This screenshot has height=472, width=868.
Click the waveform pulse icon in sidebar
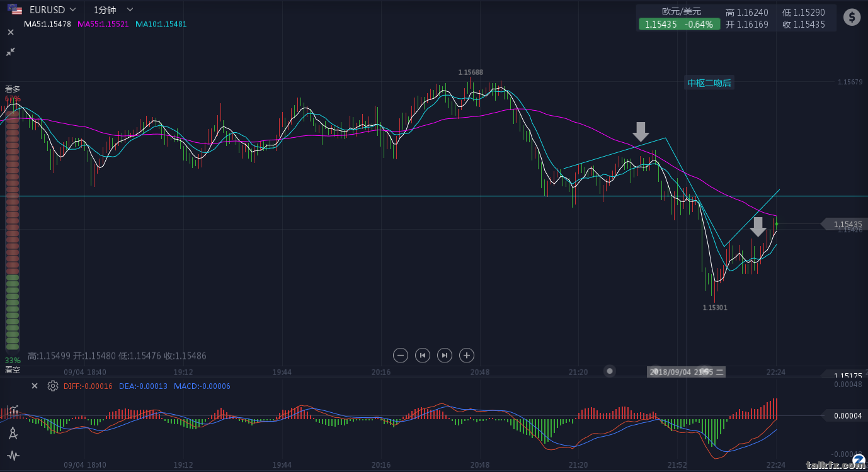tap(13, 456)
